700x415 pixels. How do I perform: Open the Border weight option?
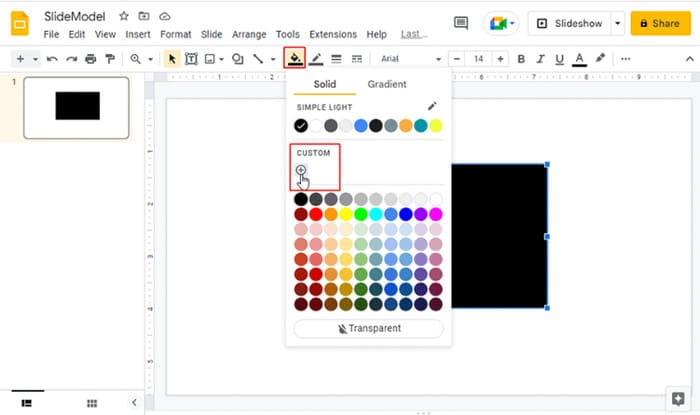336,59
